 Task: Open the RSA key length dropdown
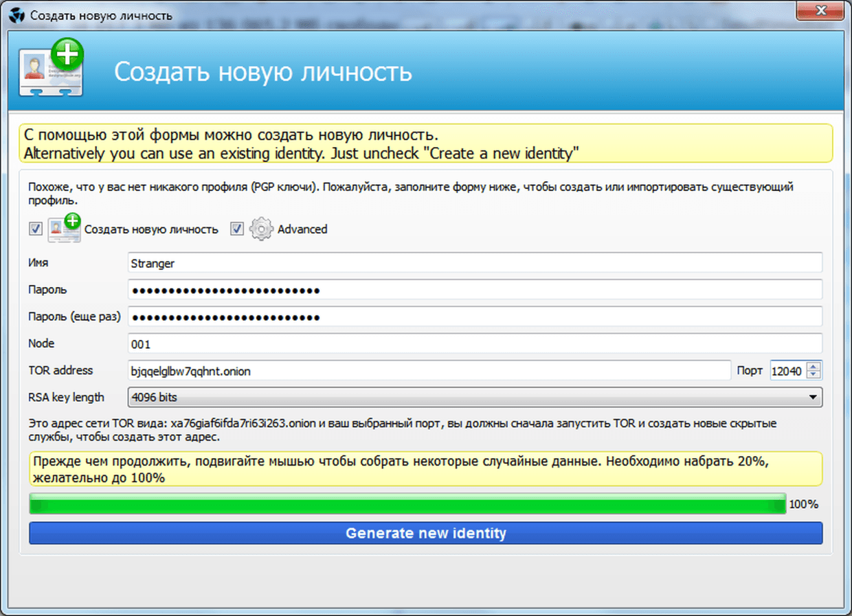[x=474, y=397]
